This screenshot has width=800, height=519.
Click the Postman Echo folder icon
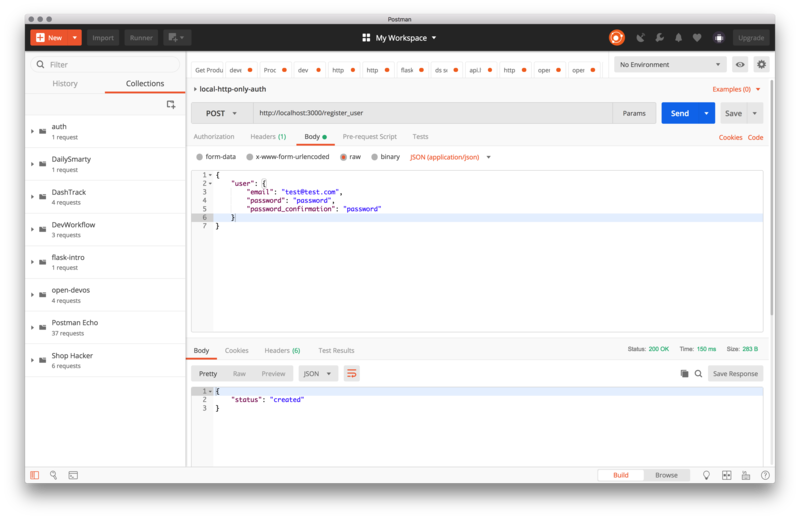(x=43, y=328)
